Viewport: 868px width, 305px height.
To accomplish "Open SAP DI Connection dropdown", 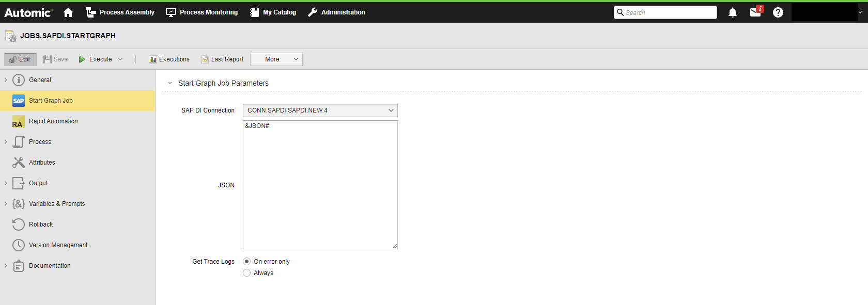I will click(x=320, y=110).
